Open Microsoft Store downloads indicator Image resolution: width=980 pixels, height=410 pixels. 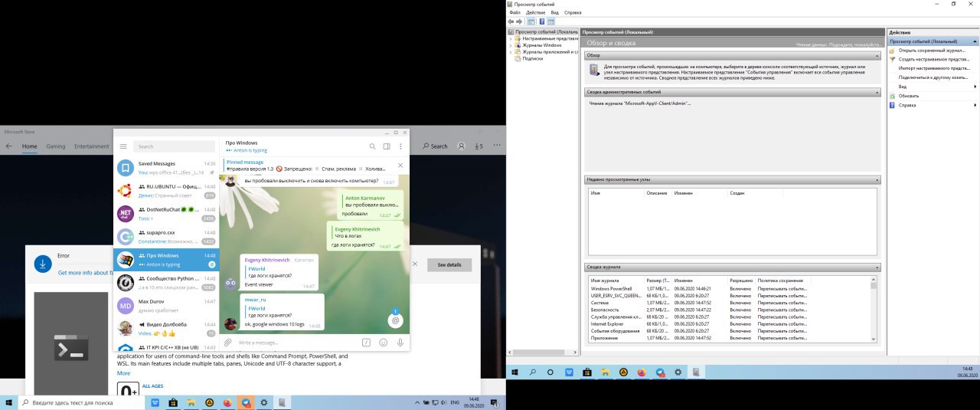[479, 146]
